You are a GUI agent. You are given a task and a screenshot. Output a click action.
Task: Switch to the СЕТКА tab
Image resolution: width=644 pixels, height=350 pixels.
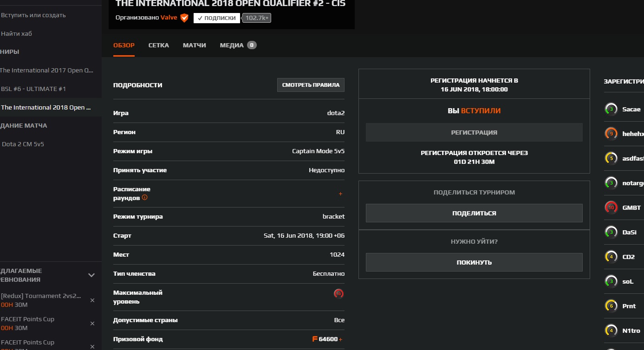pyautogui.click(x=159, y=45)
